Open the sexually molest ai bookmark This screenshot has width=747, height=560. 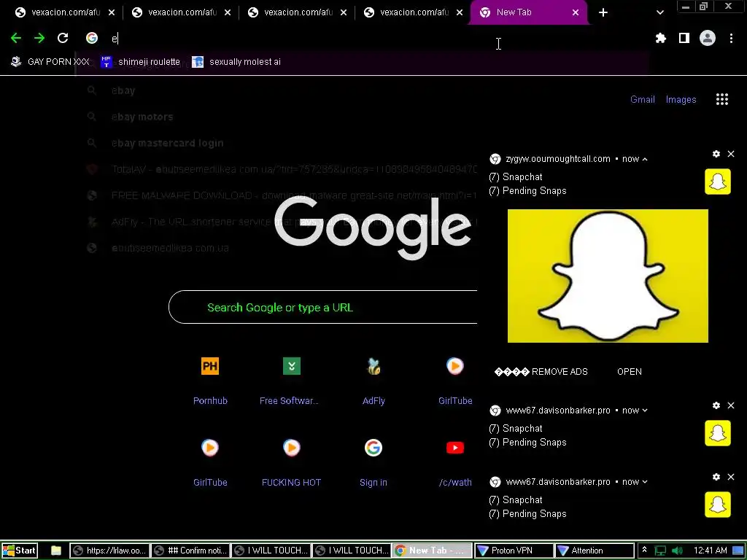(x=236, y=62)
